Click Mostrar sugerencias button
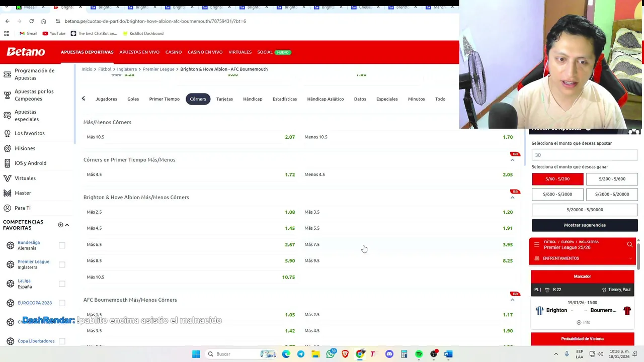 point(585,225)
